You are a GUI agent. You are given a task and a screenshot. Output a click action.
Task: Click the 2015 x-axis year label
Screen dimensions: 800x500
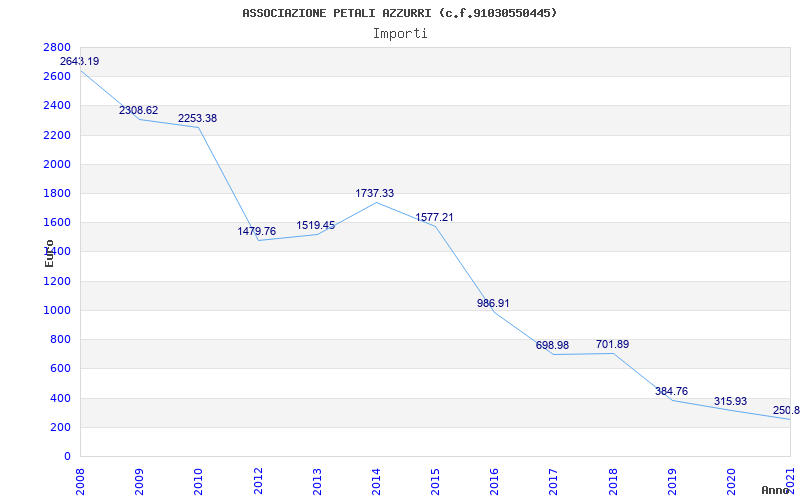pyautogui.click(x=435, y=482)
